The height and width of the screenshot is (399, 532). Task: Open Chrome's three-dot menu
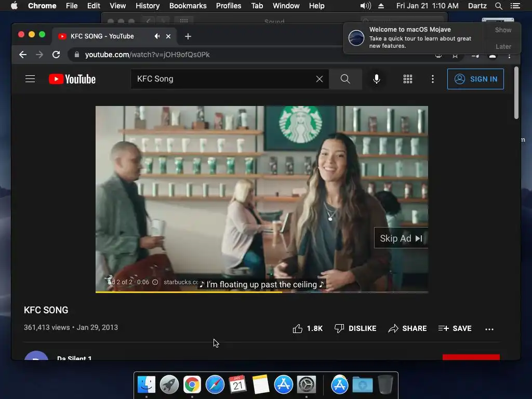pyautogui.click(x=509, y=55)
